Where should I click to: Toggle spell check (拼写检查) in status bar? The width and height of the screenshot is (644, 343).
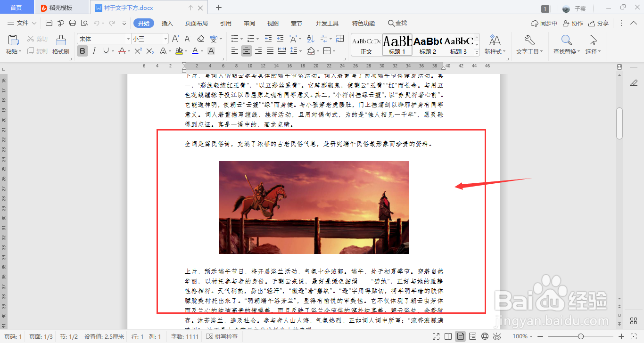222,336
